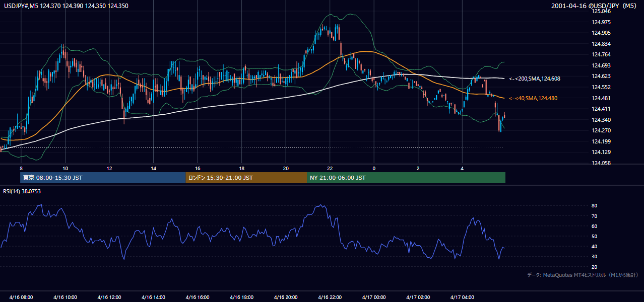
Task: Click the 4/16 18:00 date label
Action: [242, 297]
